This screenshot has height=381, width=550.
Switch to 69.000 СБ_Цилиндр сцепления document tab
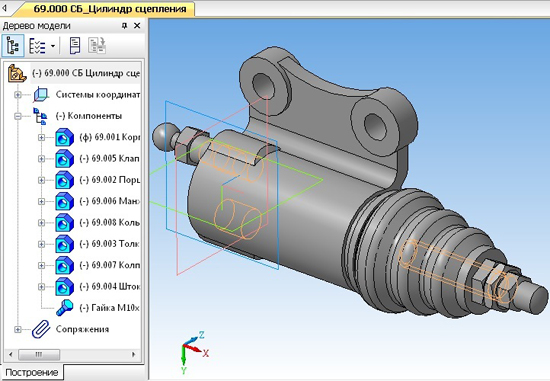[x=110, y=9]
